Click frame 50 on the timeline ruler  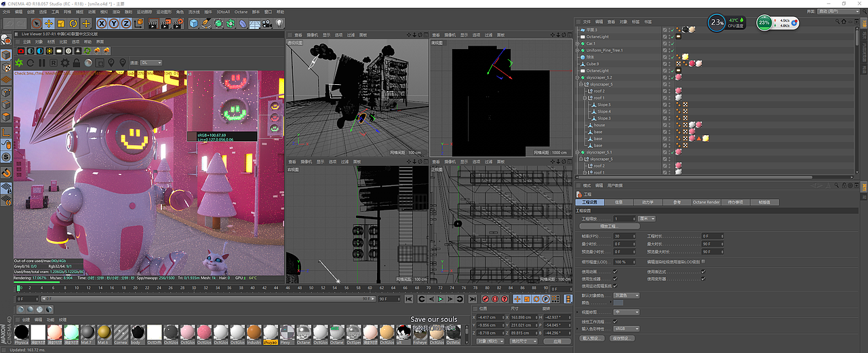point(313,288)
